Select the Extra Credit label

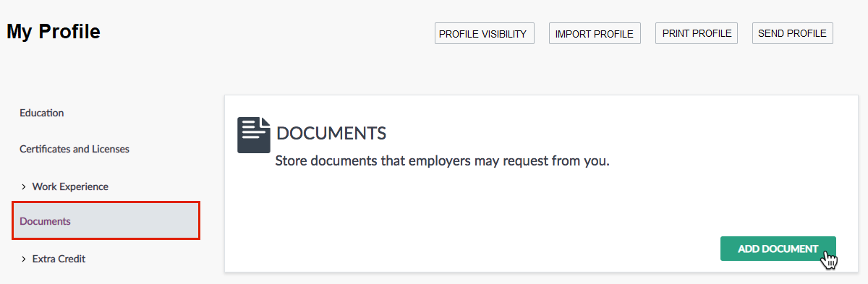59,259
